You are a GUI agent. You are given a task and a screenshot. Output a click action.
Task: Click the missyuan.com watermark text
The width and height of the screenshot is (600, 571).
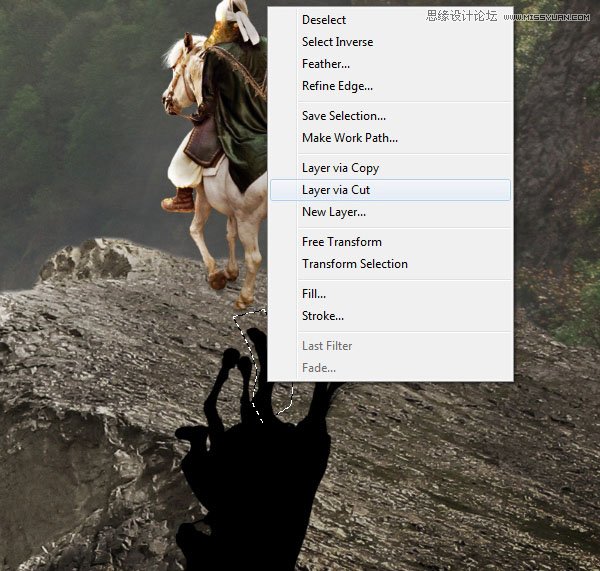[x=546, y=17]
